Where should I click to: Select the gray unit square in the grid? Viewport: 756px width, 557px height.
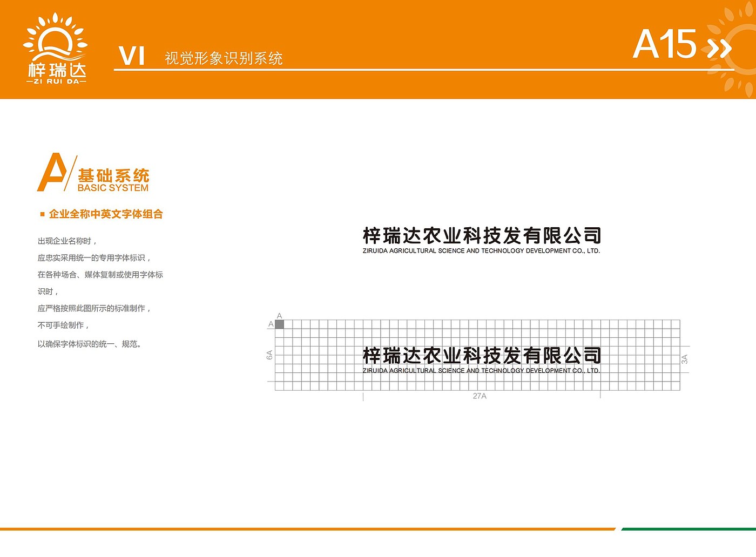tap(279, 324)
